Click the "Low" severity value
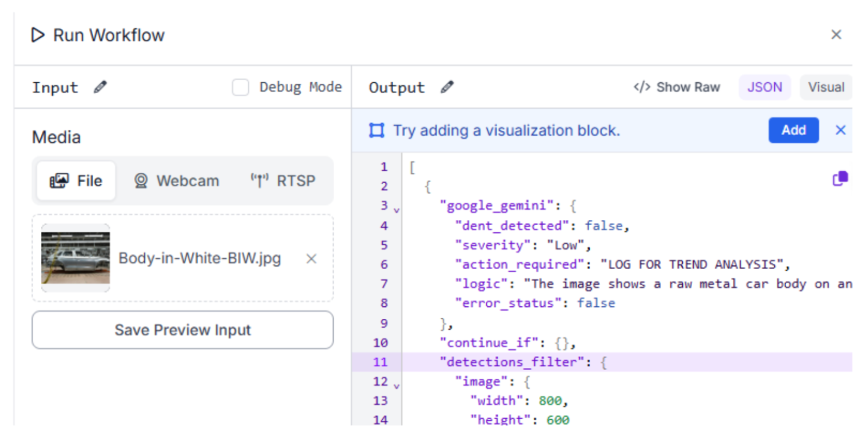The height and width of the screenshot is (448, 868). 565,245
